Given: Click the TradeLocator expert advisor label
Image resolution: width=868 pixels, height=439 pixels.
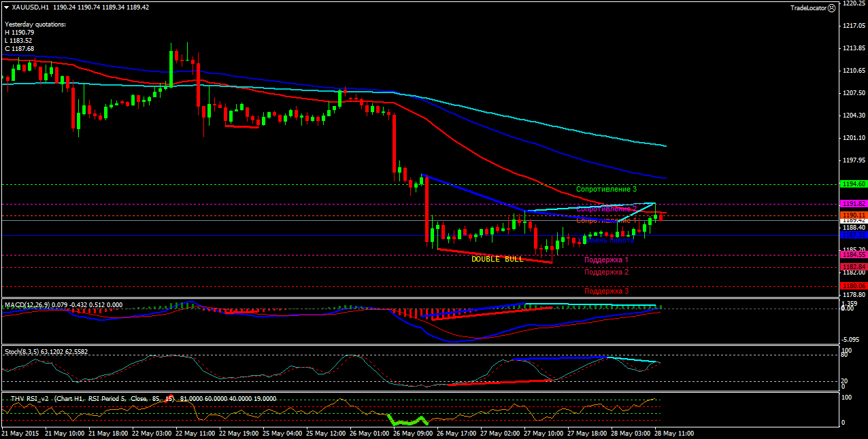Looking at the screenshot, I should (808, 8).
